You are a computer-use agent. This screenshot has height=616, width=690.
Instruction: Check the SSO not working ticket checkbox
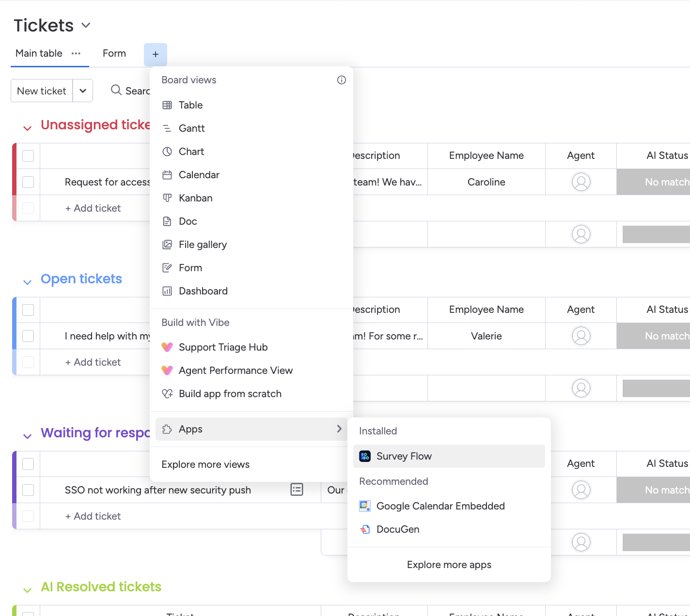pos(28,490)
